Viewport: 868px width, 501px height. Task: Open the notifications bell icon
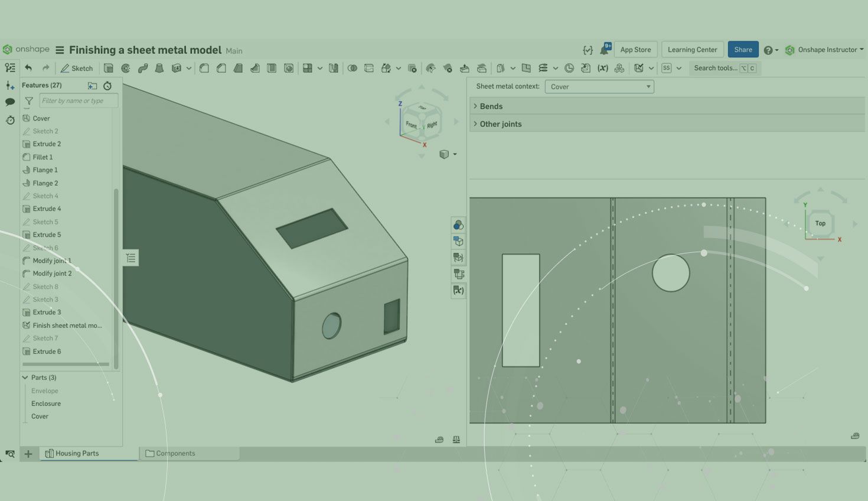(x=605, y=50)
